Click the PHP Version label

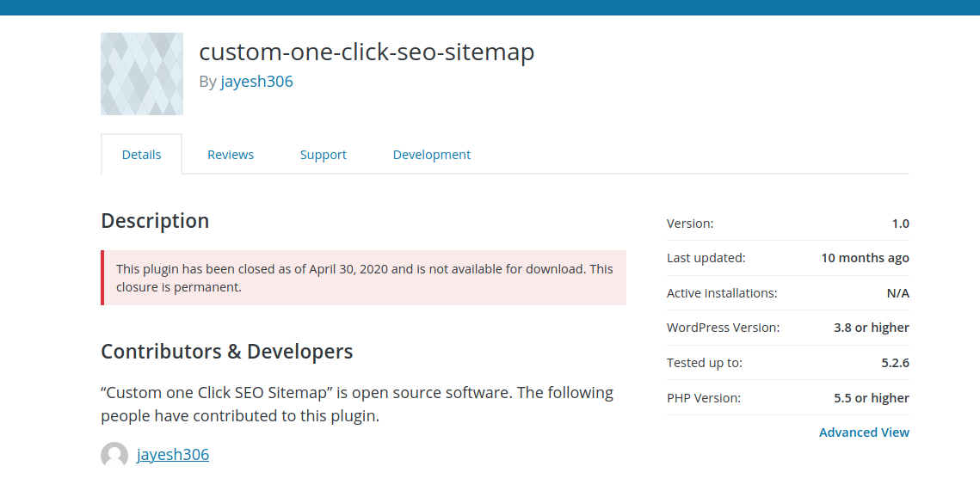tap(704, 398)
